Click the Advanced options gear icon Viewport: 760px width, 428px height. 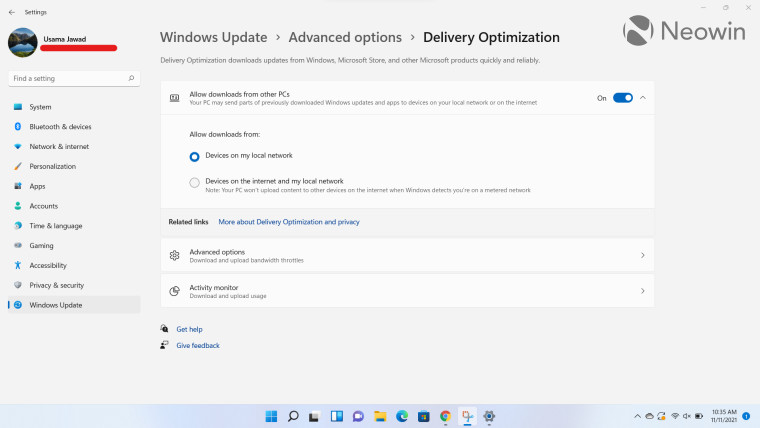pyautogui.click(x=174, y=255)
